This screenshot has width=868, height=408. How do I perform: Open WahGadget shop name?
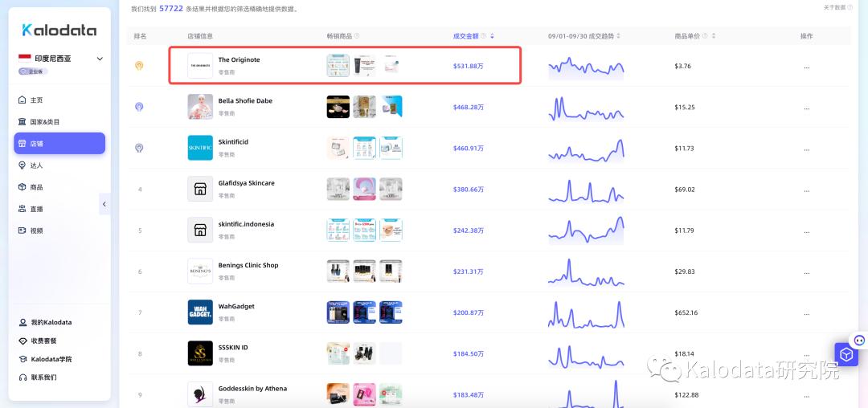click(236, 306)
